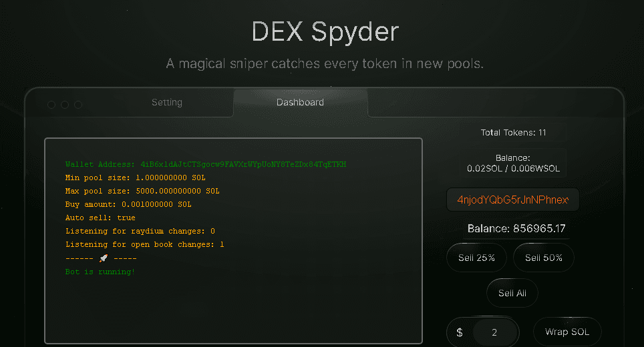The height and width of the screenshot is (347, 644).
Task: Click the Auto sell: true line
Action: [100, 218]
